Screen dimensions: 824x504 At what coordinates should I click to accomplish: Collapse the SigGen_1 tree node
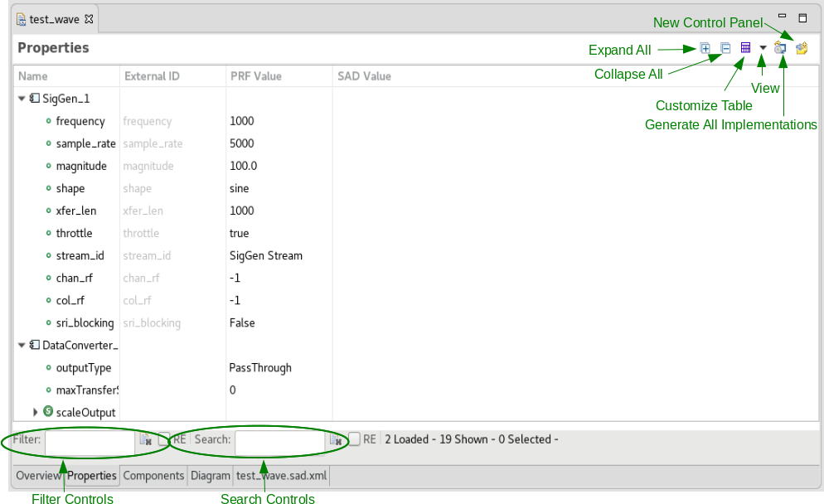[x=22, y=99]
